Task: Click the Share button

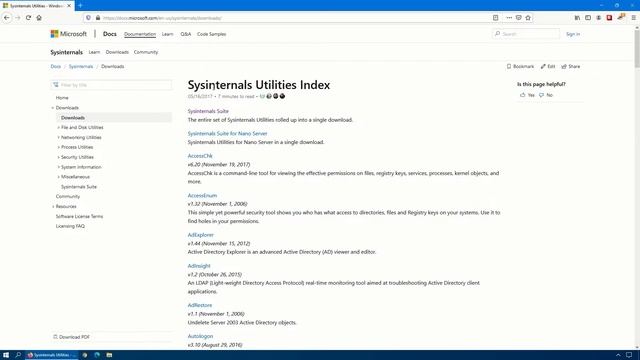Action: (x=571, y=67)
